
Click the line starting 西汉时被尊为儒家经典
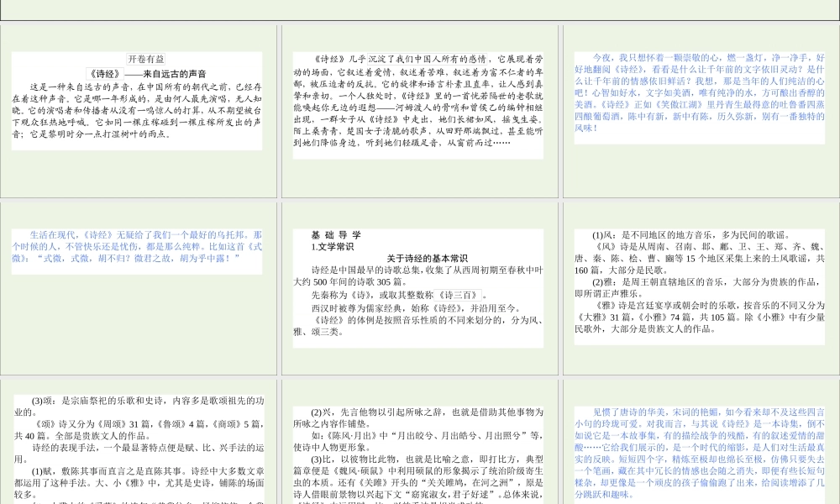[416, 308]
